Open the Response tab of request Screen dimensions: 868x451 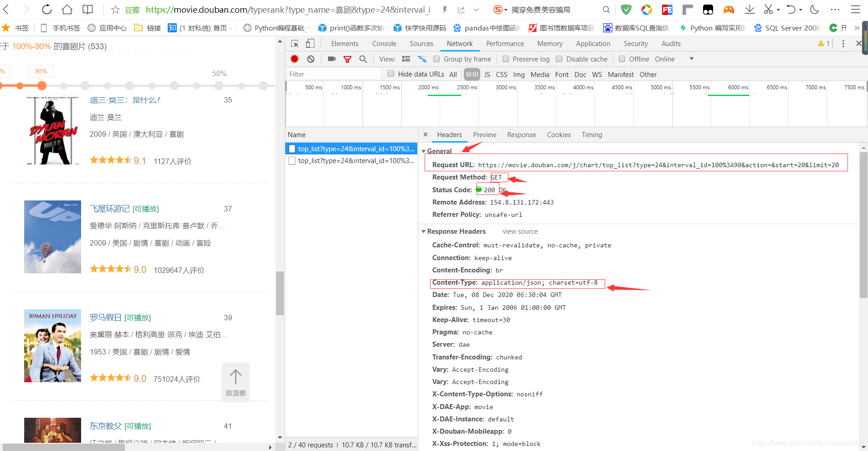tap(521, 135)
